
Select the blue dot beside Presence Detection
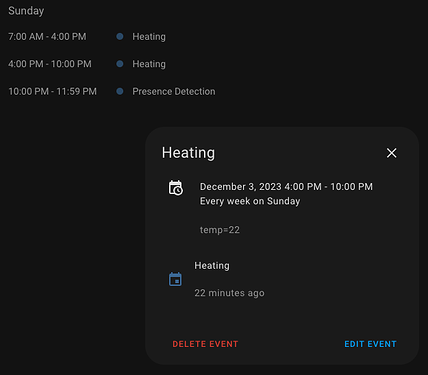click(120, 91)
